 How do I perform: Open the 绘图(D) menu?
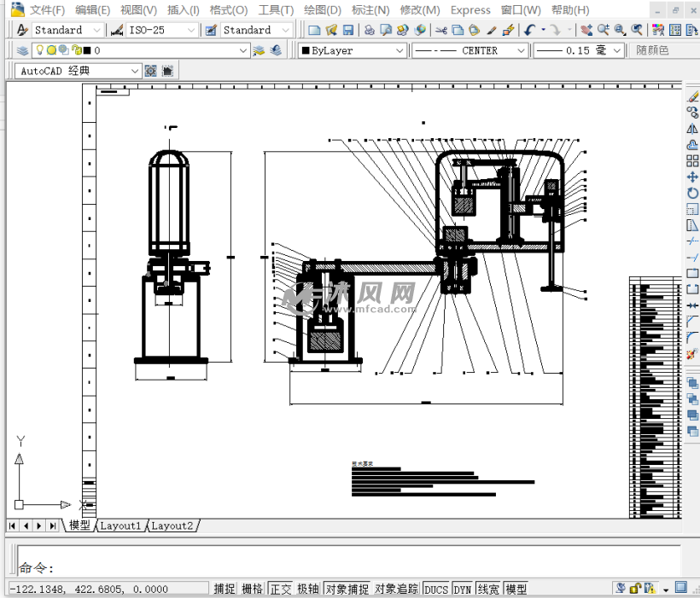(322, 10)
